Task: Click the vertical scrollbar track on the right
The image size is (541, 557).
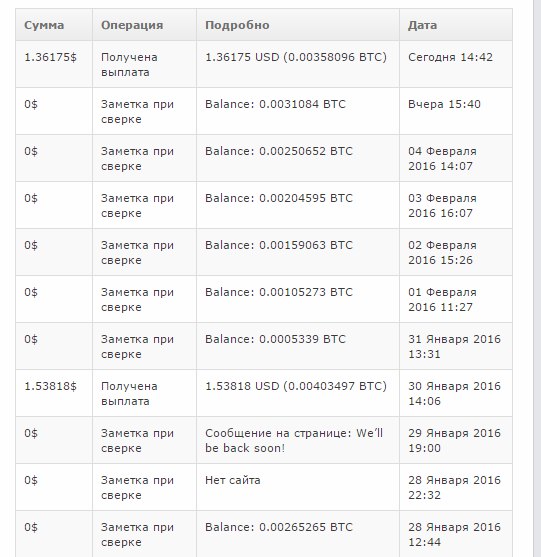Action: coord(537,278)
